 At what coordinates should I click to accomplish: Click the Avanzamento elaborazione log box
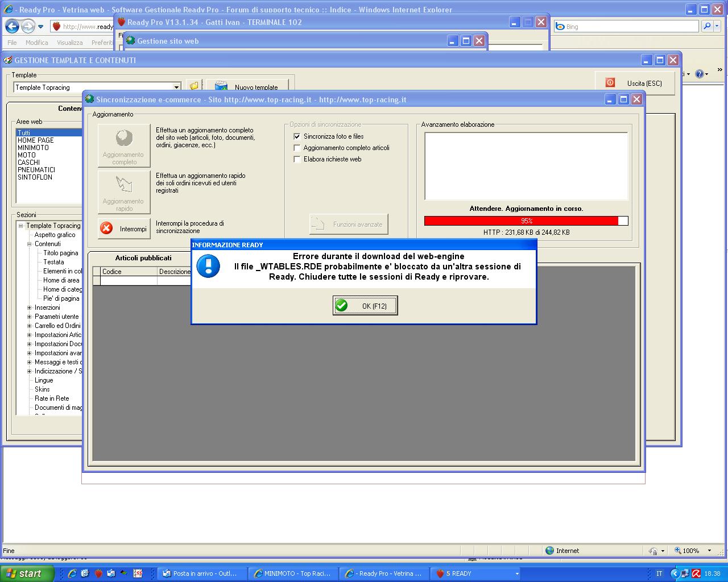tap(526, 166)
